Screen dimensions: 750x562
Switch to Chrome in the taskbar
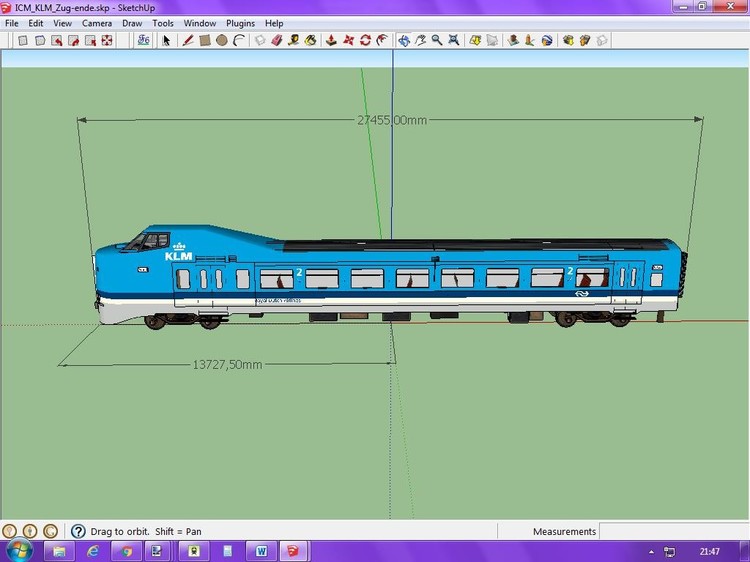click(x=126, y=551)
